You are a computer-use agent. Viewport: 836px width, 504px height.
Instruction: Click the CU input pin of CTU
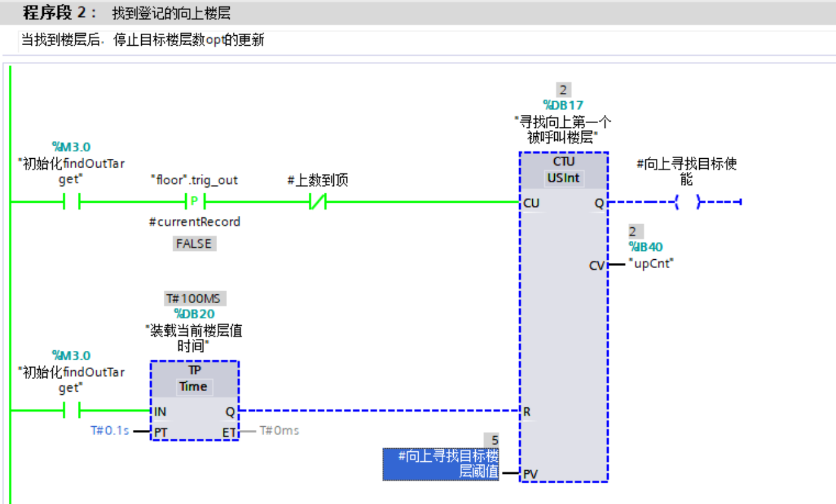coord(530,203)
